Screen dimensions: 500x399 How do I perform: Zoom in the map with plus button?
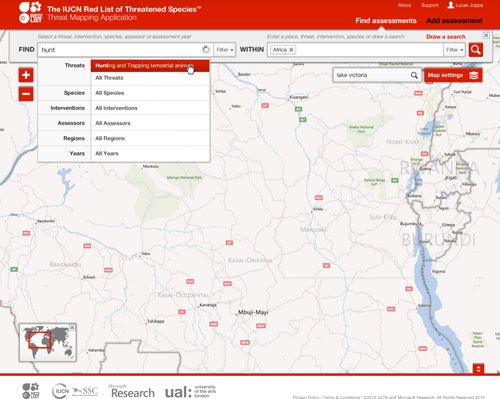[x=26, y=75]
